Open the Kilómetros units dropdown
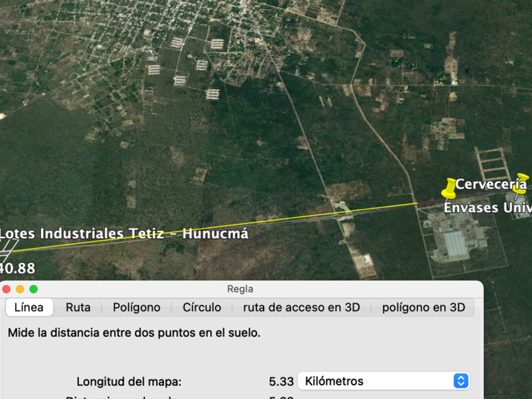The width and height of the screenshot is (532, 399). tap(384, 381)
